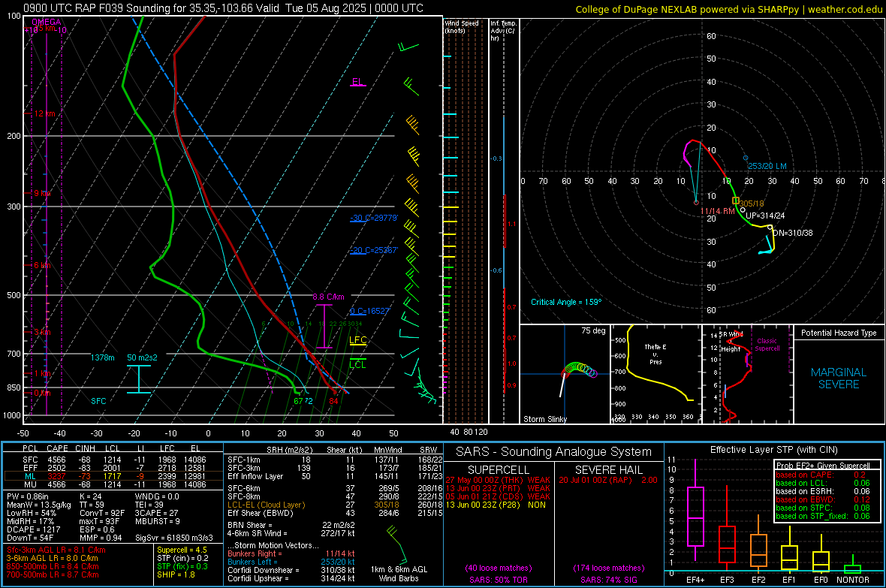Click the Storm Slinky label
886x588 pixels.
click(544, 419)
